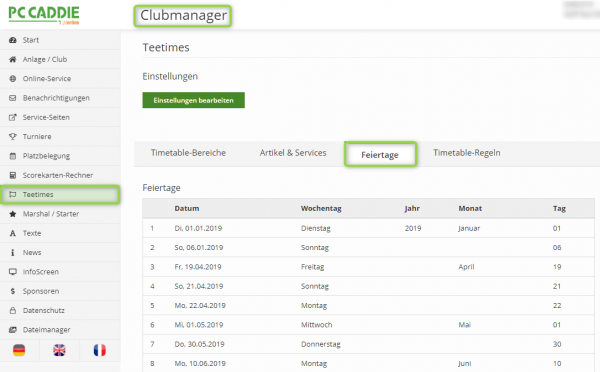Open the Timetable-Regeln tab
Image resolution: width=600 pixels, height=372 pixels.
(466, 153)
